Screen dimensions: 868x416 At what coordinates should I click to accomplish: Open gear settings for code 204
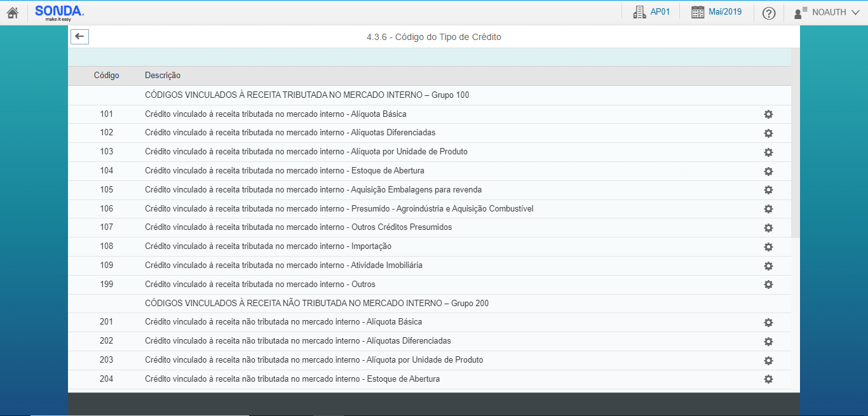click(x=768, y=379)
